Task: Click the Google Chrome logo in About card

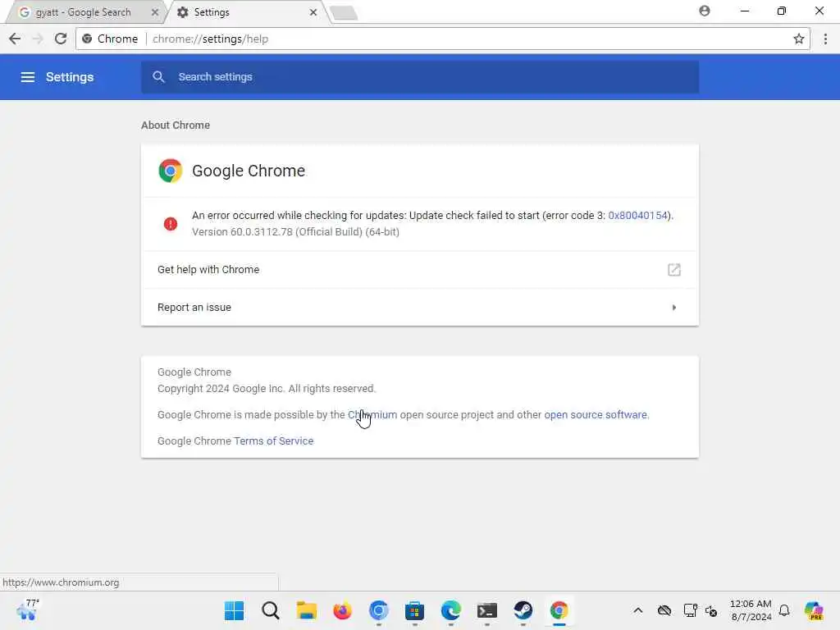Action: coord(171,171)
